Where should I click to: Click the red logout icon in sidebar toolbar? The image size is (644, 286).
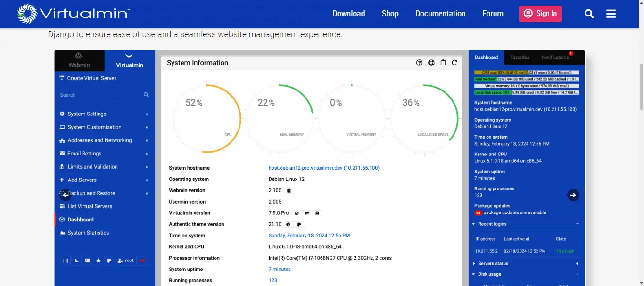coord(142,261)
